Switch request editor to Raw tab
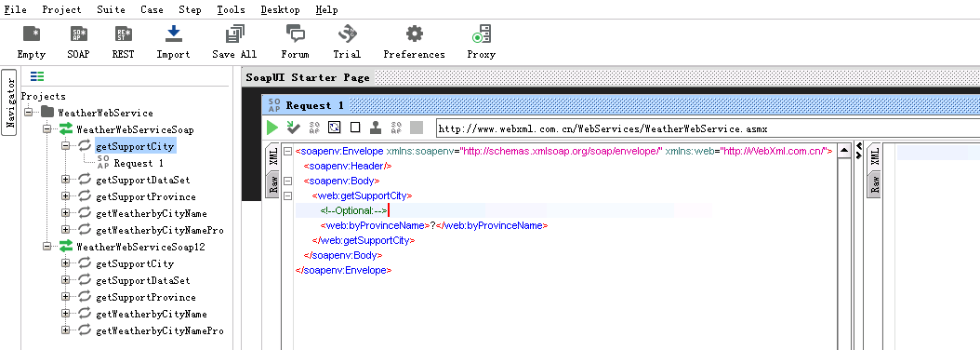 (x=273, y=183)
